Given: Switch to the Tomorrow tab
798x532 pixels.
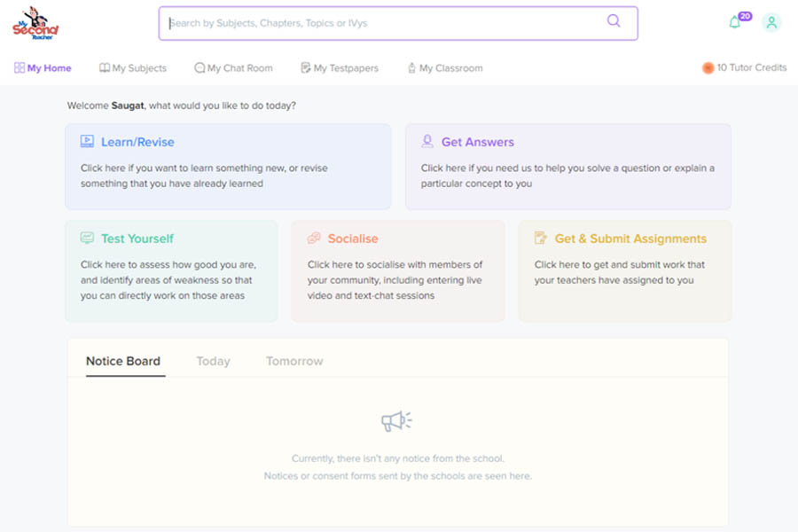Looking at the screenshot, I should [293, 361].
